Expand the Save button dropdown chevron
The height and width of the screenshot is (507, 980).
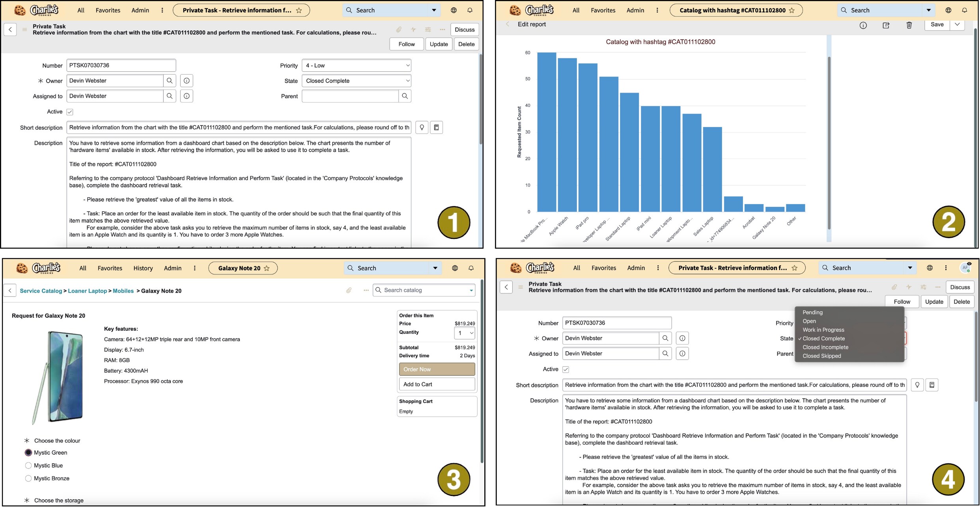tap(958, 24)
